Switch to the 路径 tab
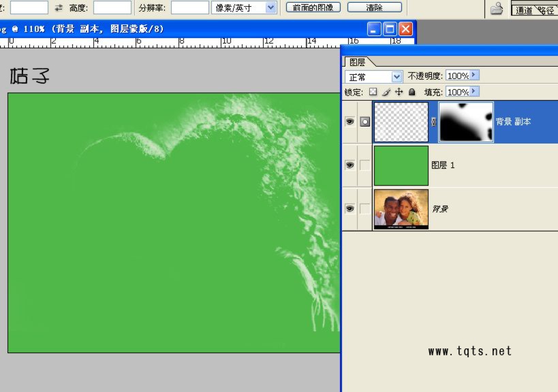The height and width of the screenshot is (392, 558). (546, 10)
